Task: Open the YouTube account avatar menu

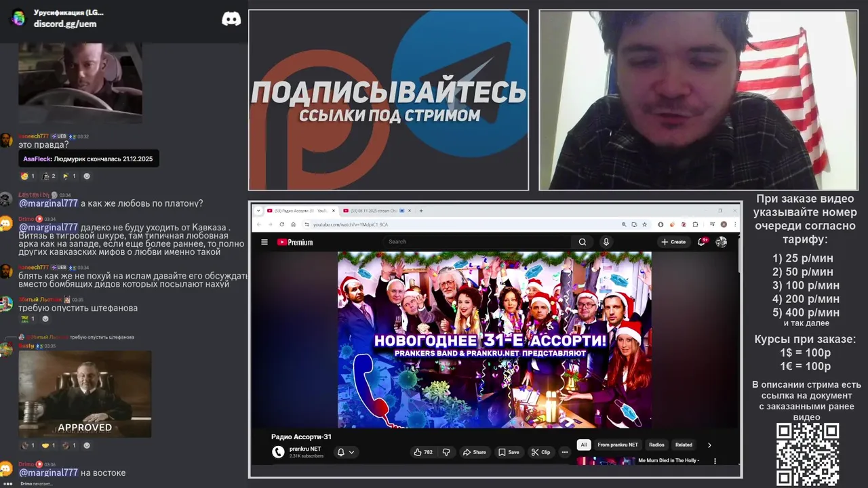Action: pos(722,242)
